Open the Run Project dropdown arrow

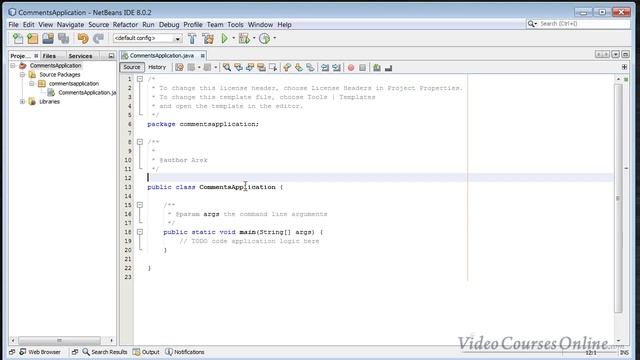(x=234, y=38)
